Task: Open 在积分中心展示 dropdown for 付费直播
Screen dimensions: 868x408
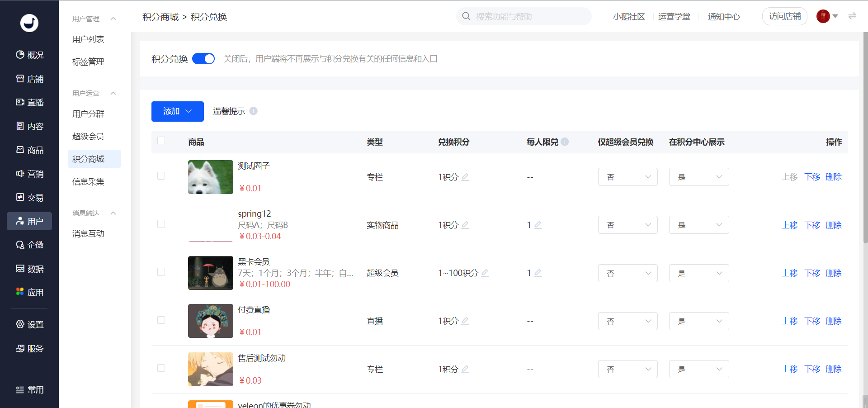Action: [699, 321]
